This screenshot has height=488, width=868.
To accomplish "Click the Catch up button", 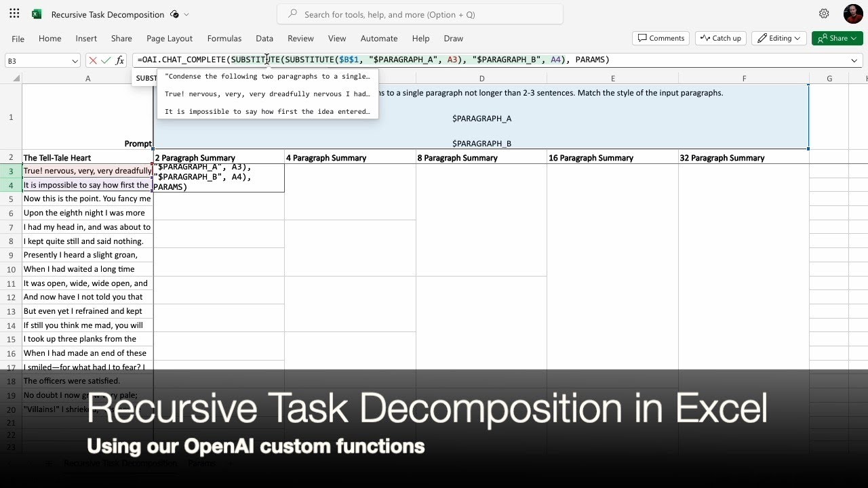I will point(721,38).
